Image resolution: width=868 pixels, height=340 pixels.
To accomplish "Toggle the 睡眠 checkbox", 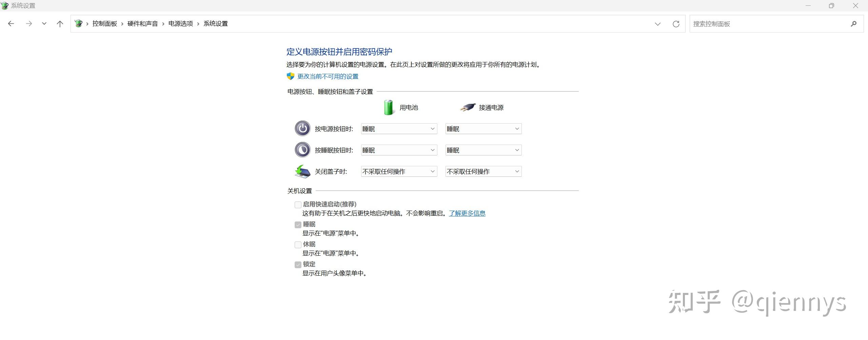I will click(298, 225).
